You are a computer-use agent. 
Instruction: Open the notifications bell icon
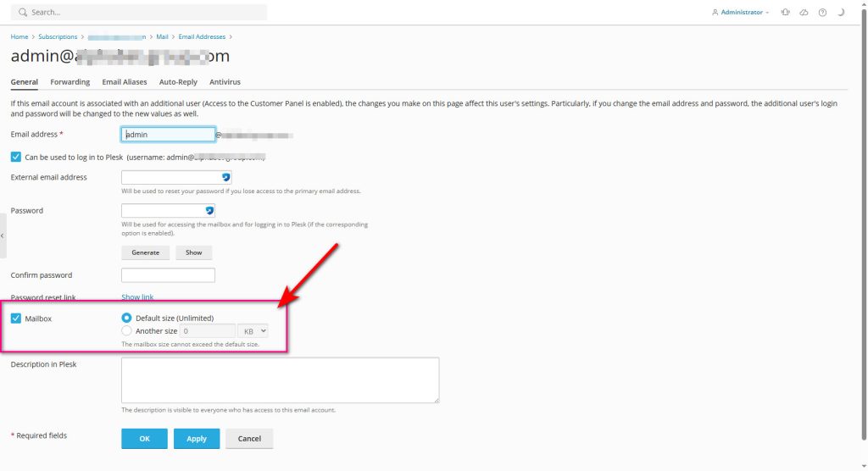point(785,13)
